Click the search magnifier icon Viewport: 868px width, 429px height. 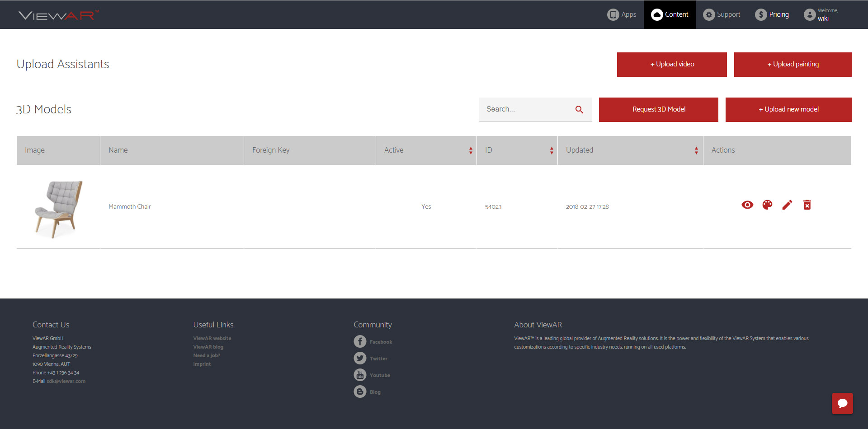(579, 109)
